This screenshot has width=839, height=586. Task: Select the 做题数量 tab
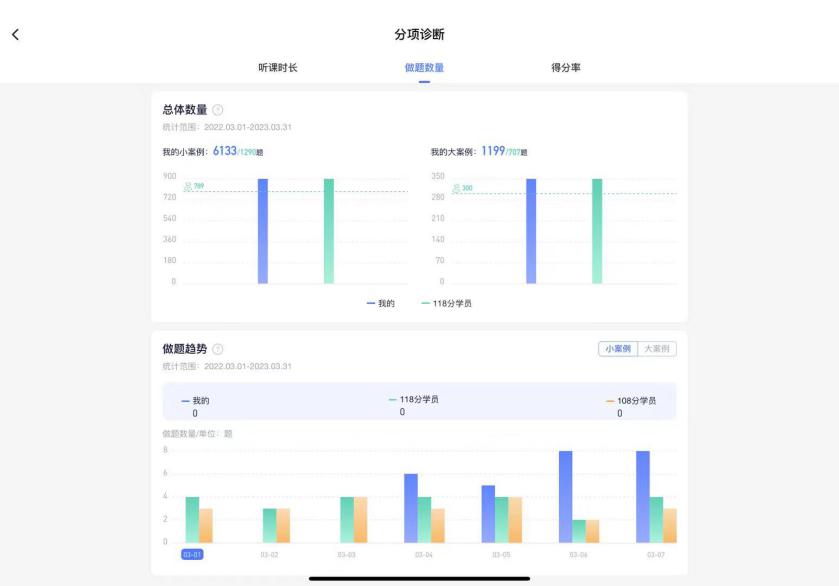point(424,67)
